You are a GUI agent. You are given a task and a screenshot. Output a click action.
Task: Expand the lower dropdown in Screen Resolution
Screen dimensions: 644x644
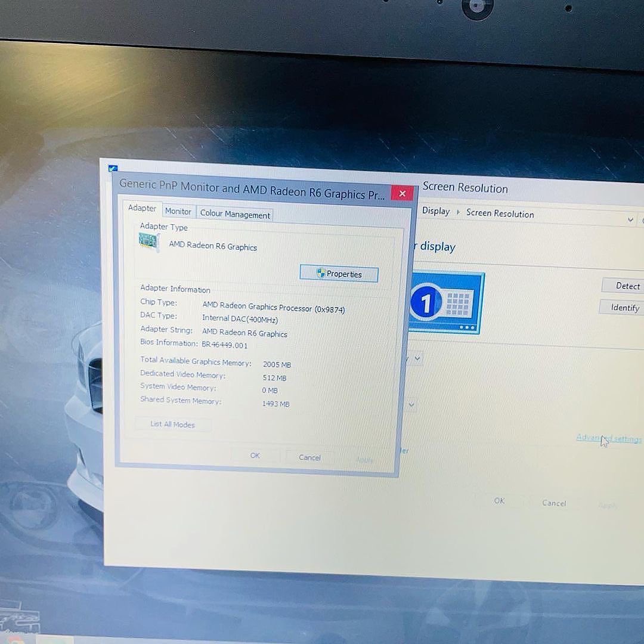pos(411,404)
